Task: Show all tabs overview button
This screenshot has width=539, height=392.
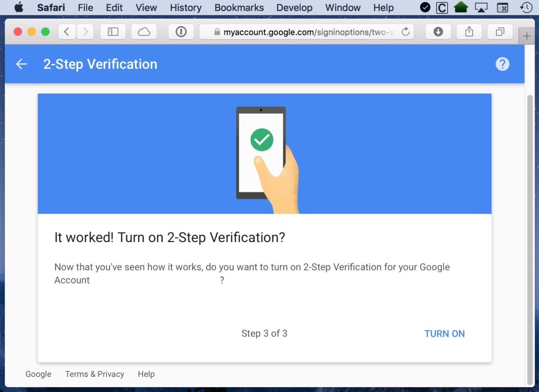Action: coord(500,32)
